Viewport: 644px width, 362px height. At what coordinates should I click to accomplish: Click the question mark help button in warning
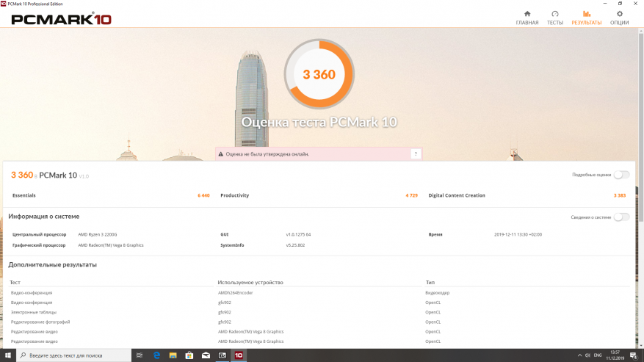(416, 154)
